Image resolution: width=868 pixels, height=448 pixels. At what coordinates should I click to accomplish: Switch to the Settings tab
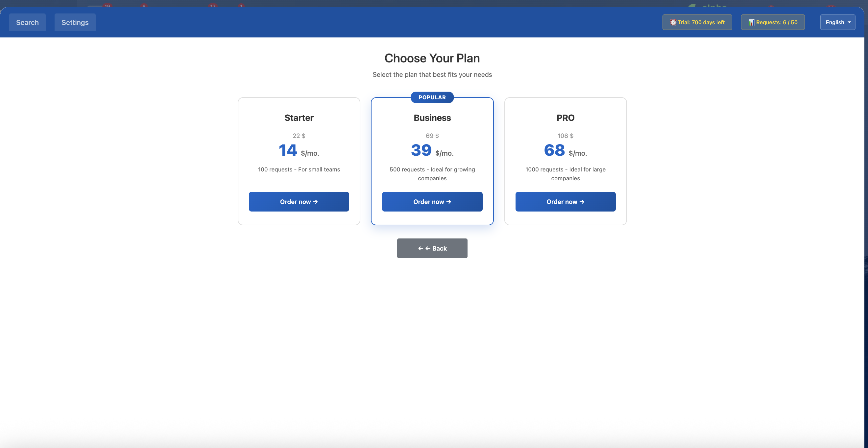pyautogui.click(x=75, y=22)
